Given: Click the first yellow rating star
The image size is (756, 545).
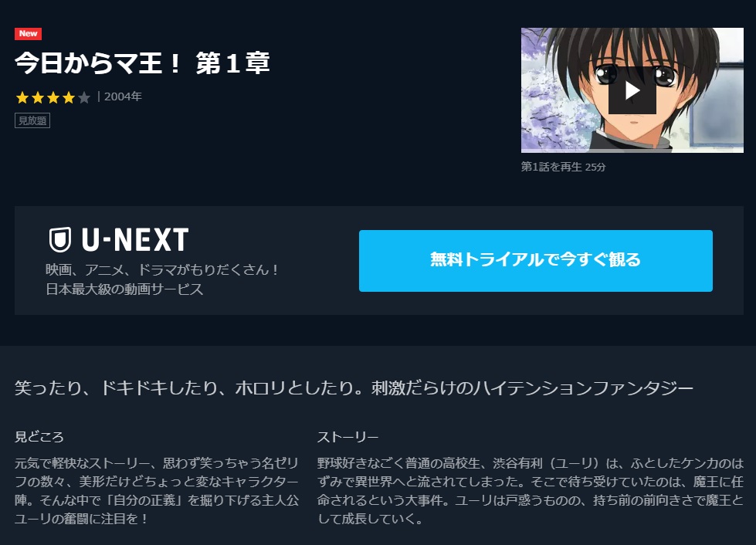Looking at the screenshot, I should 22,98.
